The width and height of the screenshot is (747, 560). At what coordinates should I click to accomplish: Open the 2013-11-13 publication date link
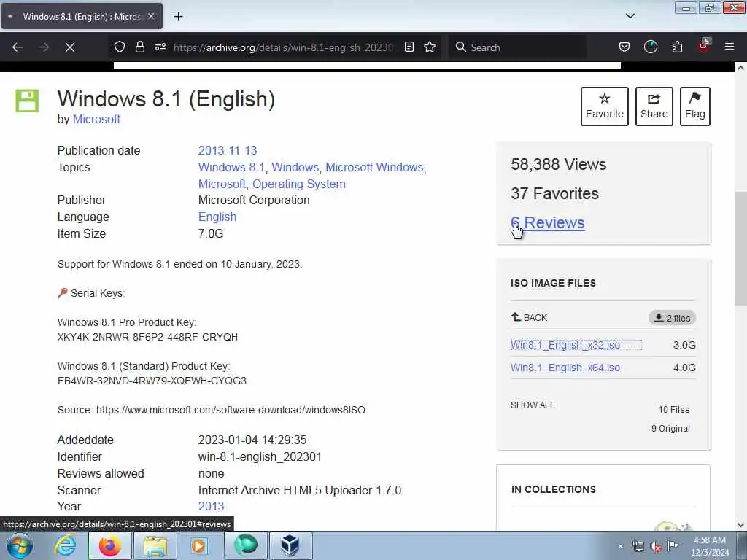(x=228, y=150)
